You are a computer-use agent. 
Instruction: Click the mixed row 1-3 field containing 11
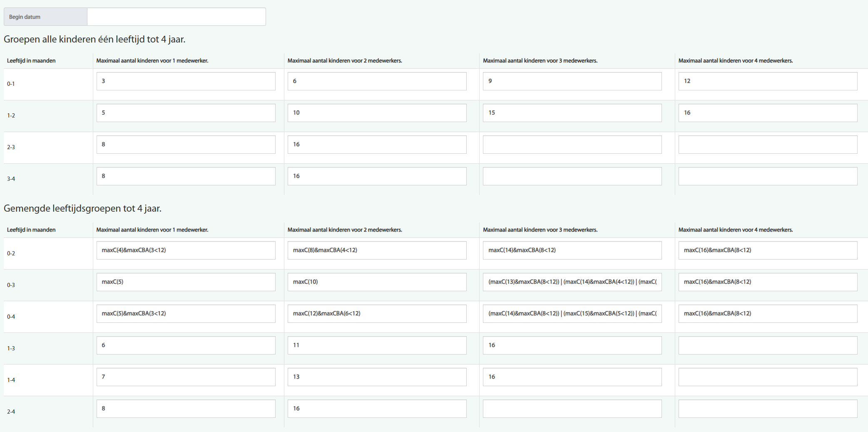tap(377, 345)
